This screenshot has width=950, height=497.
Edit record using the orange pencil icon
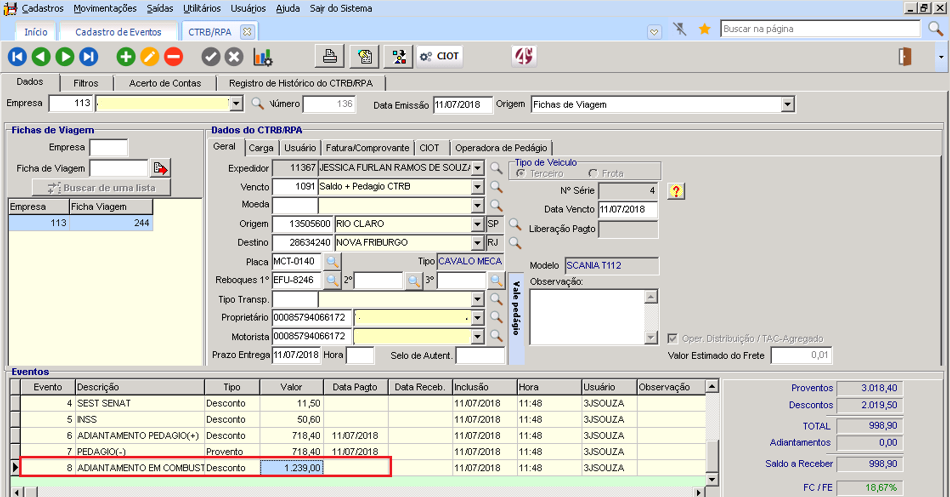[149, 57]
